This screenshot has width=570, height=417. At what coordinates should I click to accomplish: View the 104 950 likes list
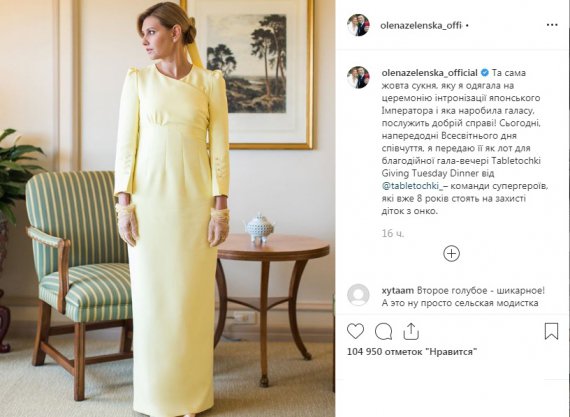[412, 352]
